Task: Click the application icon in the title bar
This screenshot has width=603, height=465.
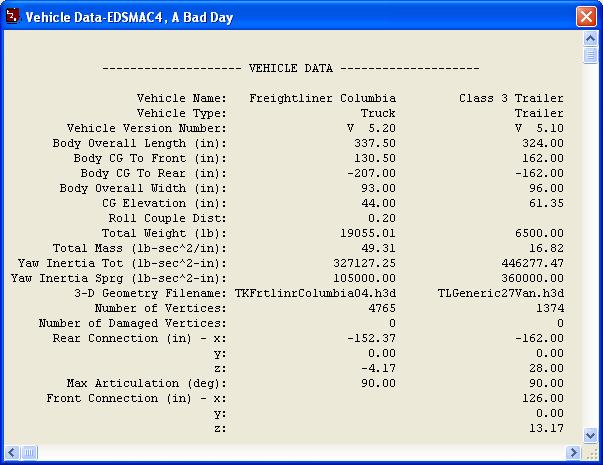Action: [14, 17]
